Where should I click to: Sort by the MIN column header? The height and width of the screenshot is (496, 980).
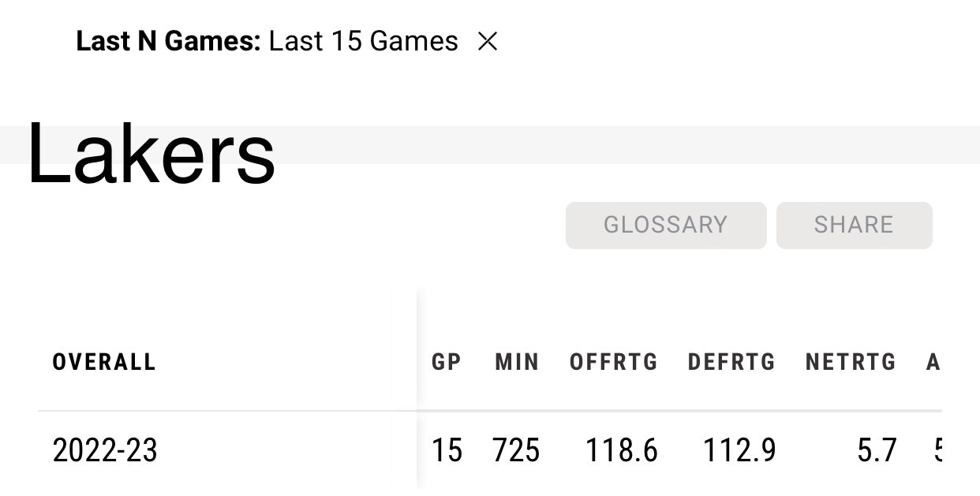pos(517,362)
